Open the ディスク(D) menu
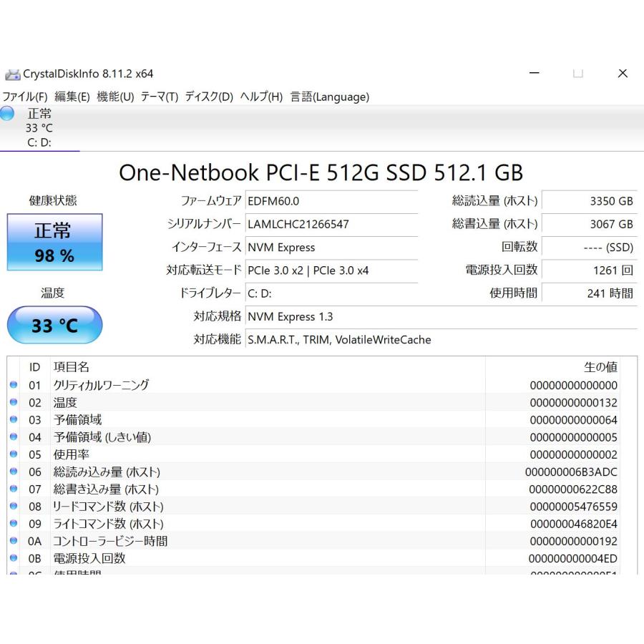This screenshot has height=644, width=644. click(x=209, y=97)
